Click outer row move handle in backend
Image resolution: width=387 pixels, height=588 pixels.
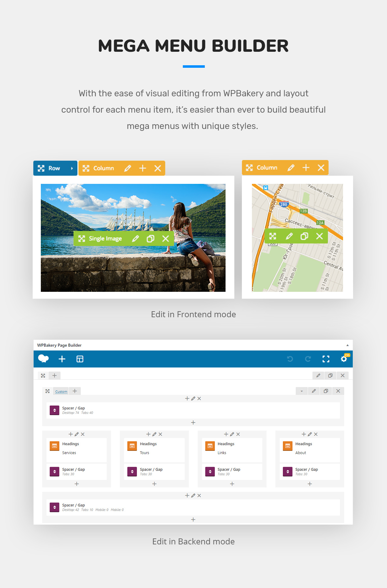click(x=43, y=376)
